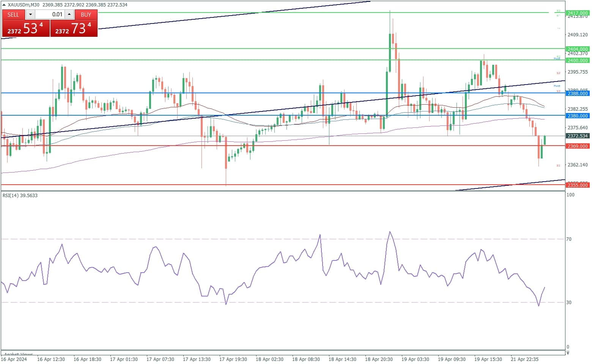Viewport: 592px width, 364px height.
Task: Click the 2409.120 price scale value
Action: [x=578, y=35]
